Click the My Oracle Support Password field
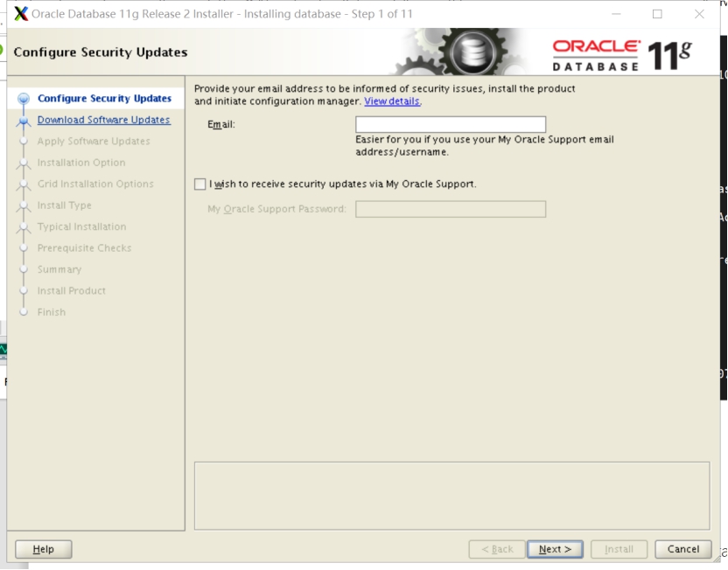Viewport: 728px width, 570px height. pos(451,209)
